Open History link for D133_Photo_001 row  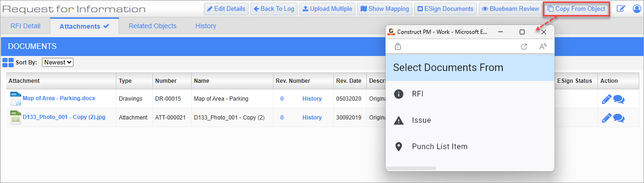(312, 118)
